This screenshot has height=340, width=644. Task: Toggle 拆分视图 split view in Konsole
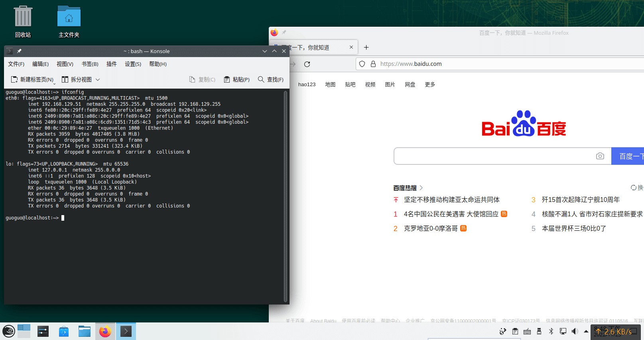pyautogui.click(x=77, y=79)
